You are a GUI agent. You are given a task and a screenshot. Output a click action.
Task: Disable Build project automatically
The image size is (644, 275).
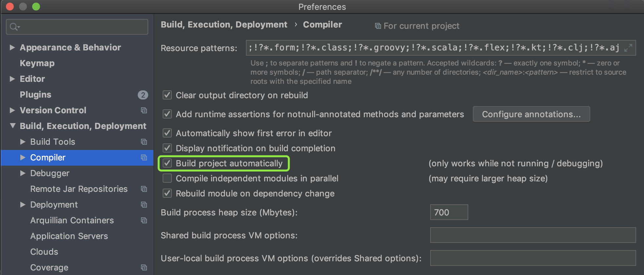pyautogui.click(x=167, y=163)
